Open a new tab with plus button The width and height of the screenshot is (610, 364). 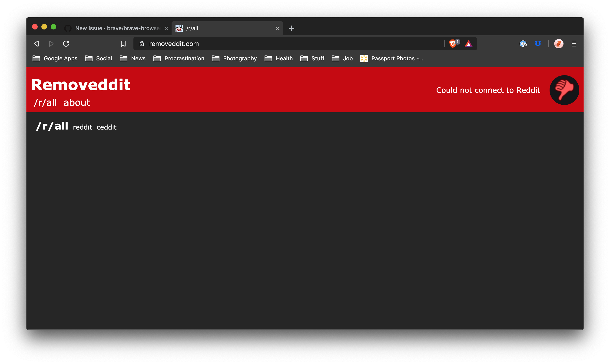tap(291, 28)
